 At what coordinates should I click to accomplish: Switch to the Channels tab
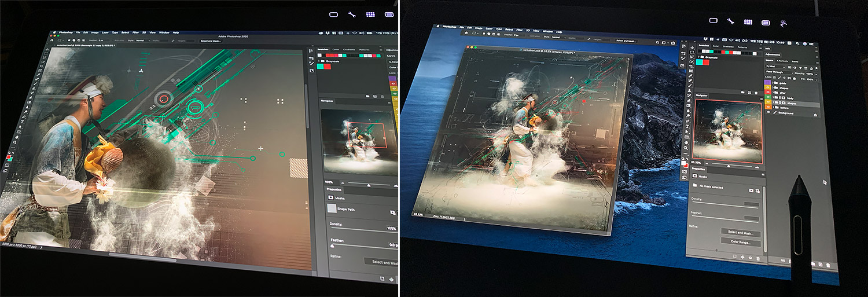[782, 60]
